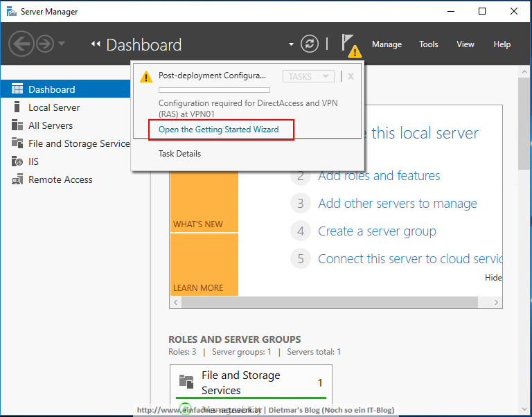Click the WHAT'S NEW tile

204,202
